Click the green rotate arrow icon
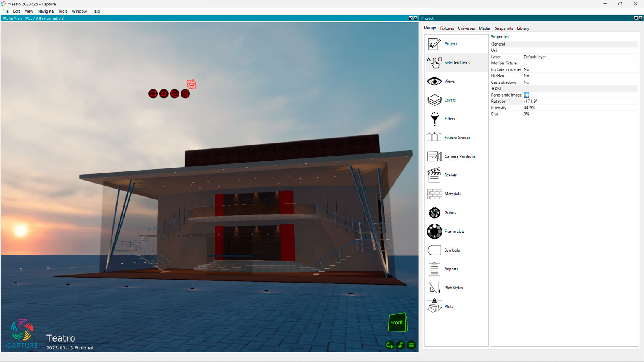Viewport: 644px width, 362px height. pos(390,345)
